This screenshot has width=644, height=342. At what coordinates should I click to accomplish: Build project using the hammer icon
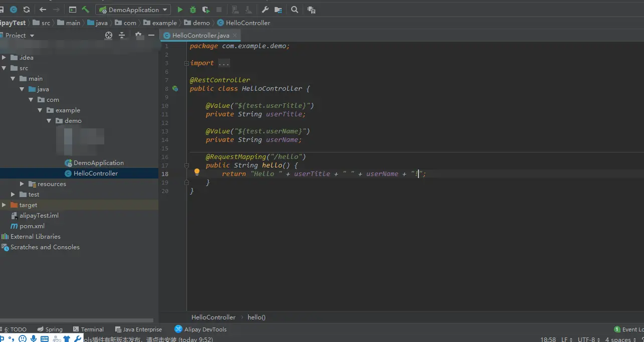point(86,10)
